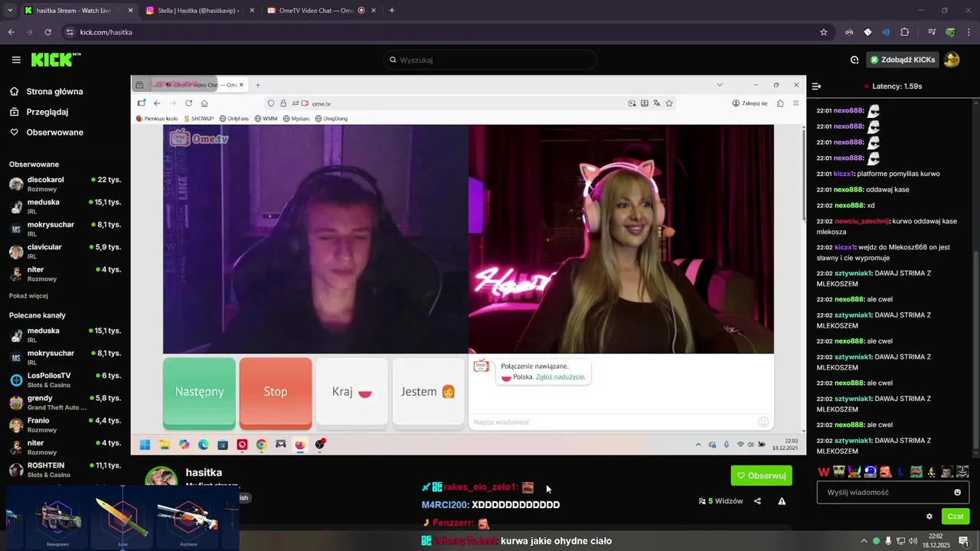Viewport: 980px width, 551px height.
Task: Click the Zdobądź KICKs button
Action: tap(902, 60)
